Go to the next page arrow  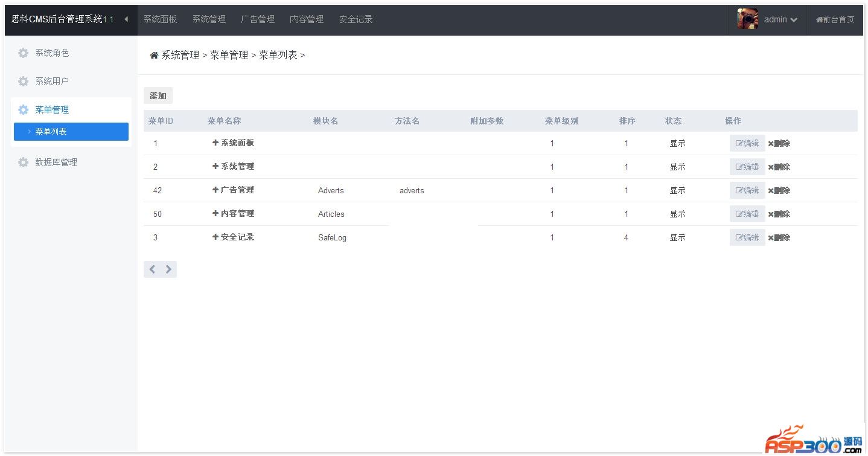pos(168,269)
